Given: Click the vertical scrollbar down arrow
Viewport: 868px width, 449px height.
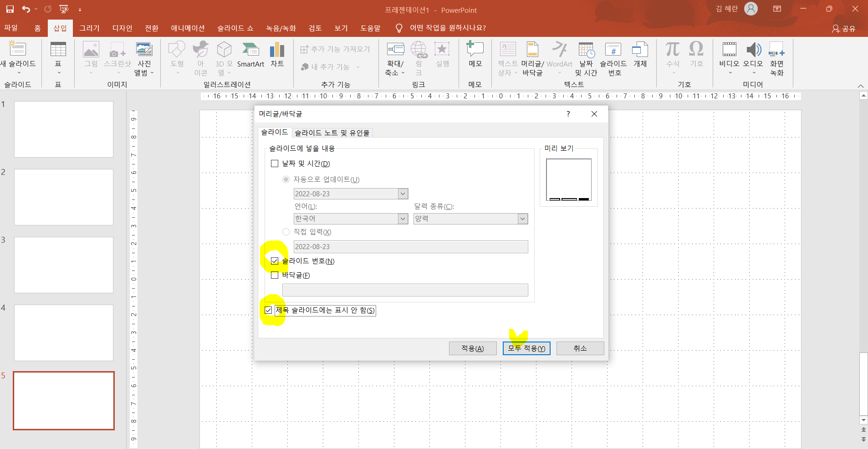Looking at the screenshot, I should tap(863, 420).
